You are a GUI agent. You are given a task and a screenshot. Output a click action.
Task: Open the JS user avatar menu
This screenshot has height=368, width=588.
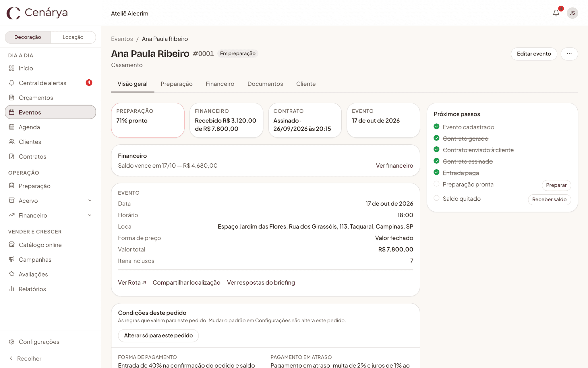coord(572,13)
